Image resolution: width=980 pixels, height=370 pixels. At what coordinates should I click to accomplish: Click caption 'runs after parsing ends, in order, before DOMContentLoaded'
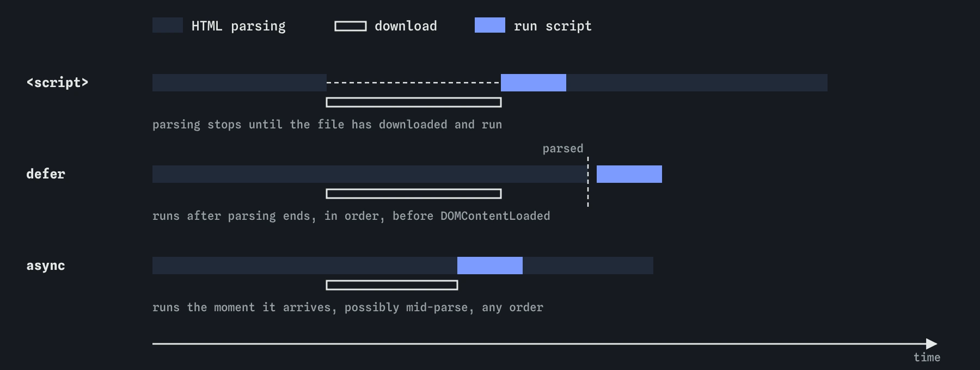pos(351,216)
